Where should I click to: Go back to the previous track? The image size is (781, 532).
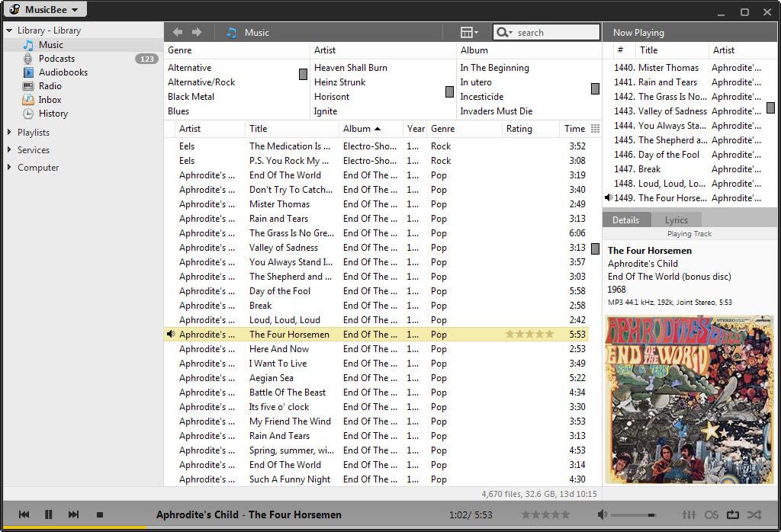point(24,514)
